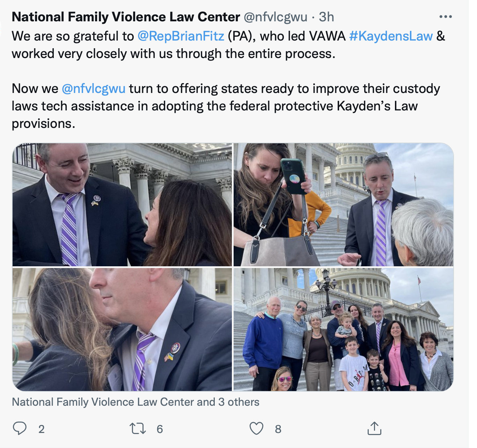Like the tweet with heart icon

256,428
